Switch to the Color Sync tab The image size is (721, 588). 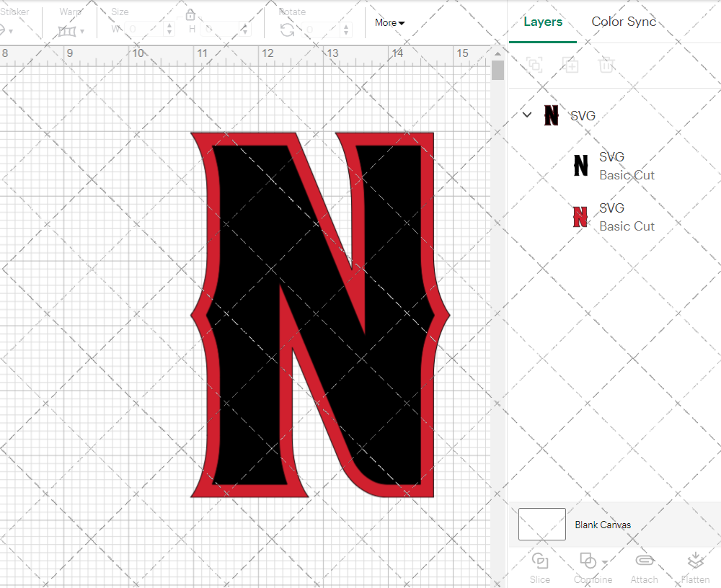[624, 22]
